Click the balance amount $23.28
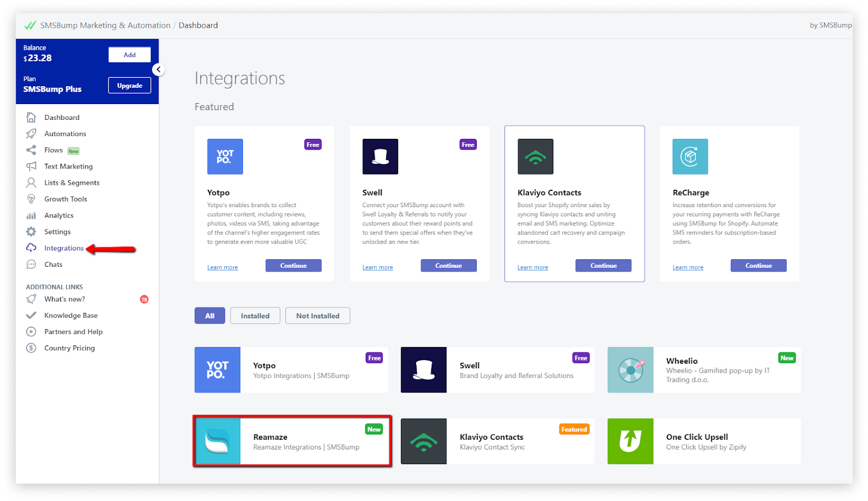 click(x=37, y=58)
